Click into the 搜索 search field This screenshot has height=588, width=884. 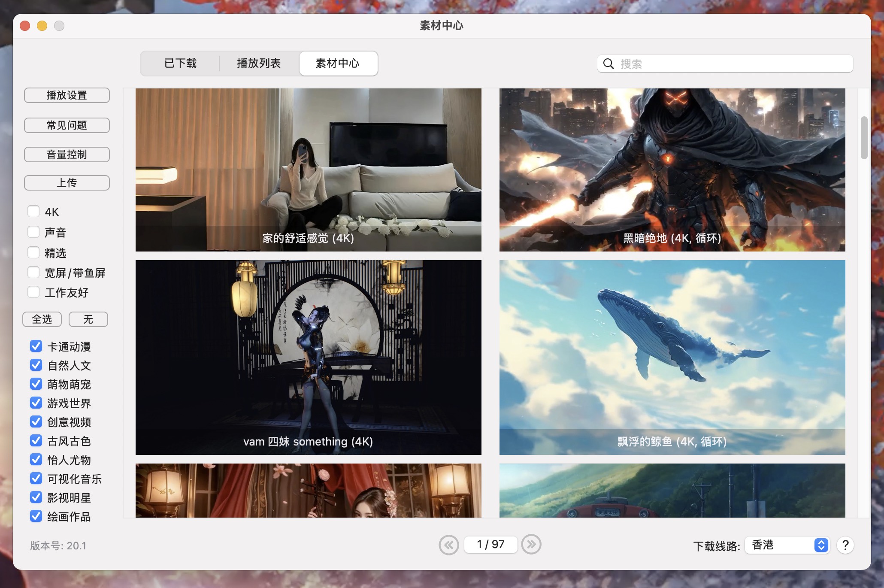tap(725, 64)
